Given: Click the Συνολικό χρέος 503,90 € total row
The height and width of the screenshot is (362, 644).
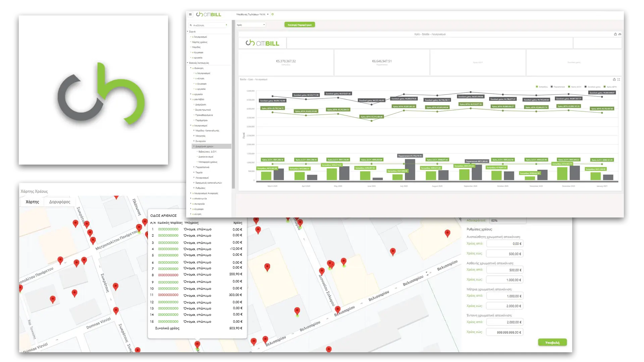Looking at the screenshot, I should coord(198,328).
